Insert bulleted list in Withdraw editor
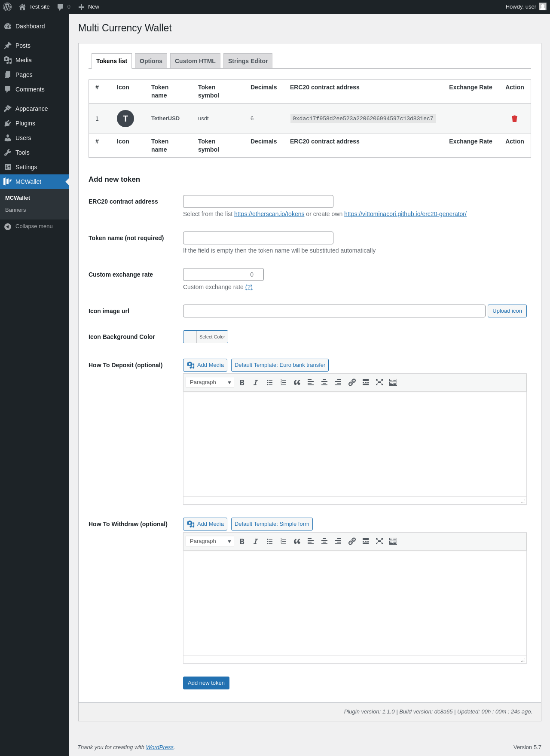 269,541
